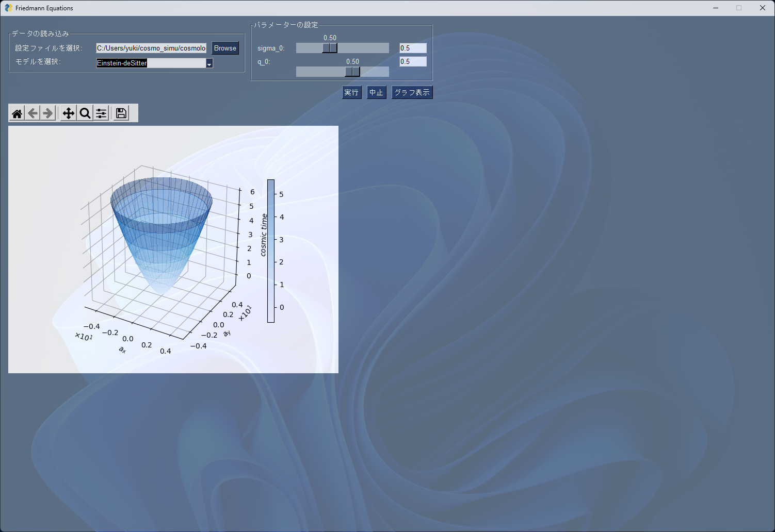Open the model selection dropdown arrow
Image resolution: width=775 pixels, height=532 pixels.
[x=208, y=63]
